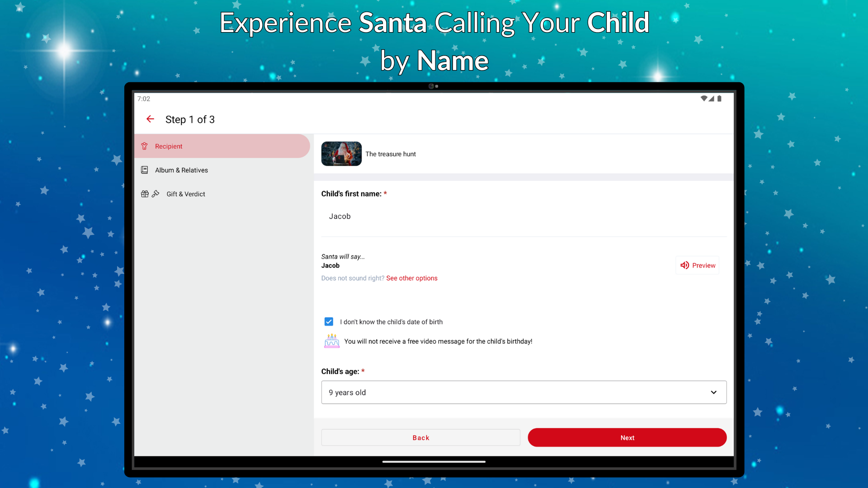Click the red back arrow icon

pyautogui.click(x=150, y=119)
